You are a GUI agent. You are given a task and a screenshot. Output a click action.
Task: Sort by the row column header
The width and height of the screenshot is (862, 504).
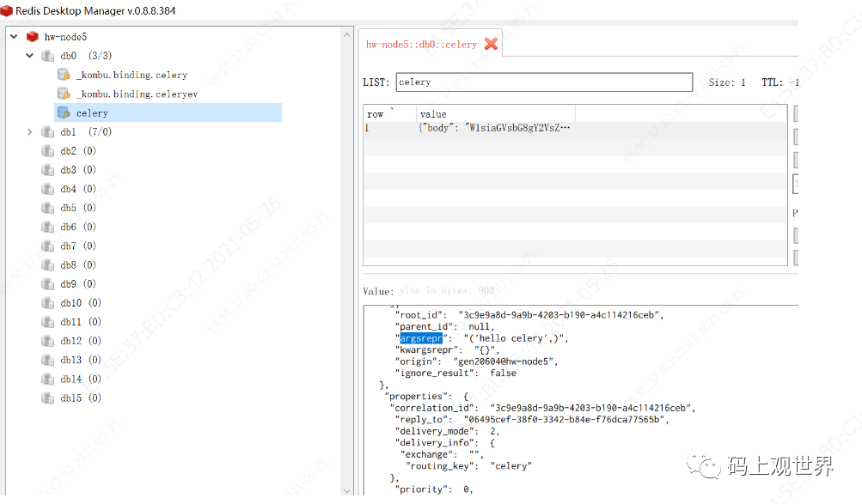[389, 113]
